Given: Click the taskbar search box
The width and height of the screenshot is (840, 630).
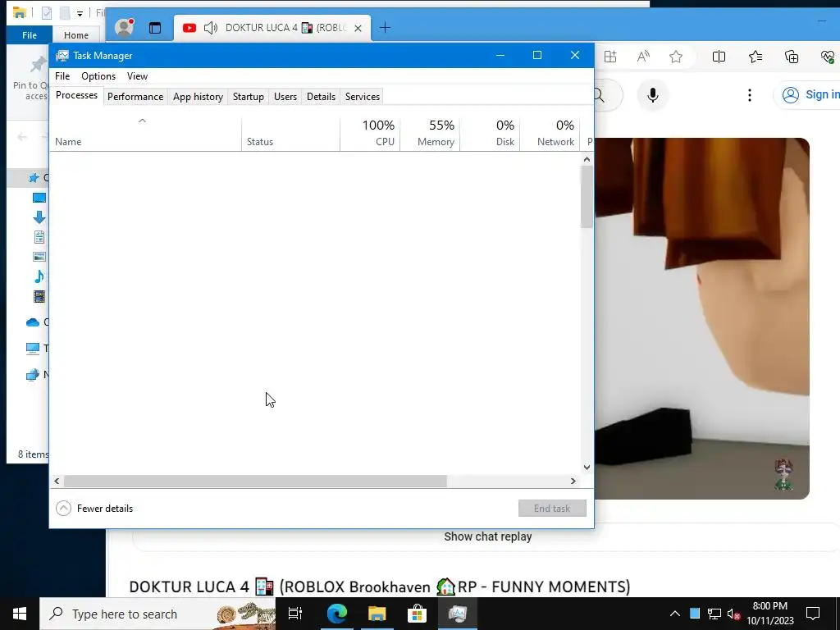Looking at the screenshot, I should tap(157, 614).
